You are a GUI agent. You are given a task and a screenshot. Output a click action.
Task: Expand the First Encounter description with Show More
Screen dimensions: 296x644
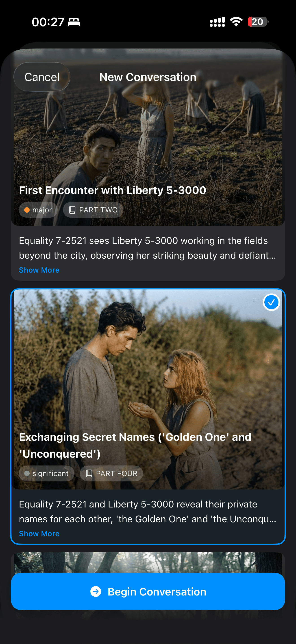(x=39, y=270)
